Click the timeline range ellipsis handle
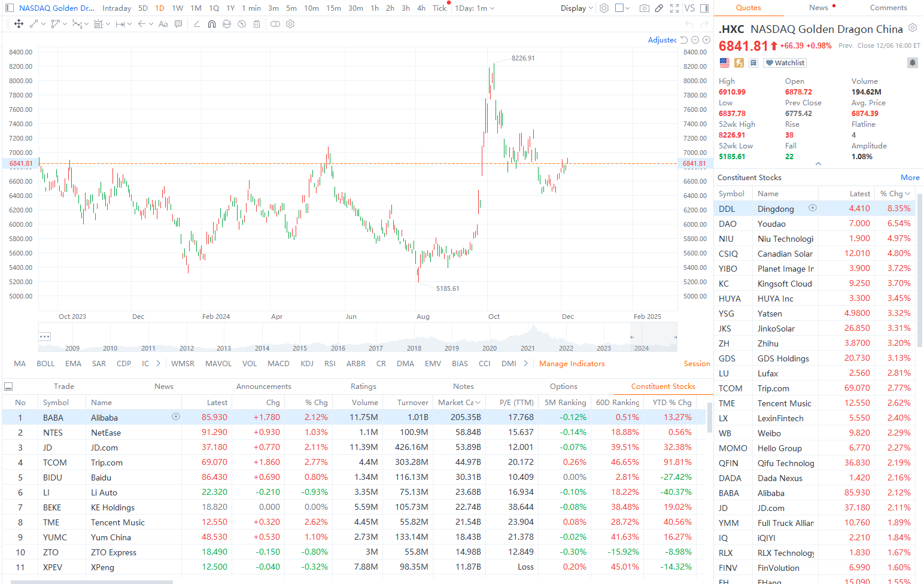This screenshot has width=924, height=584. [45, 336]
